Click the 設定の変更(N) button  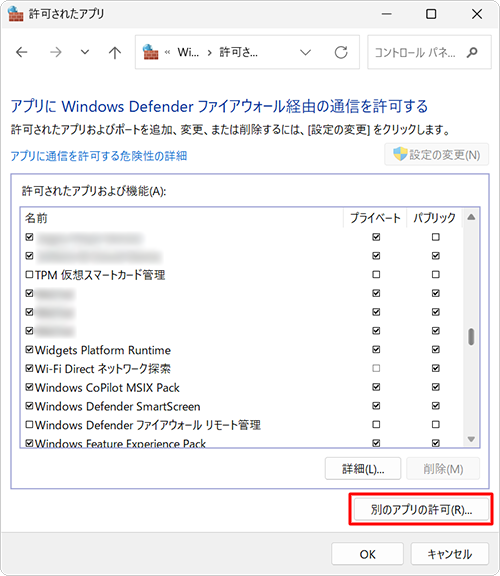point(436,155)
